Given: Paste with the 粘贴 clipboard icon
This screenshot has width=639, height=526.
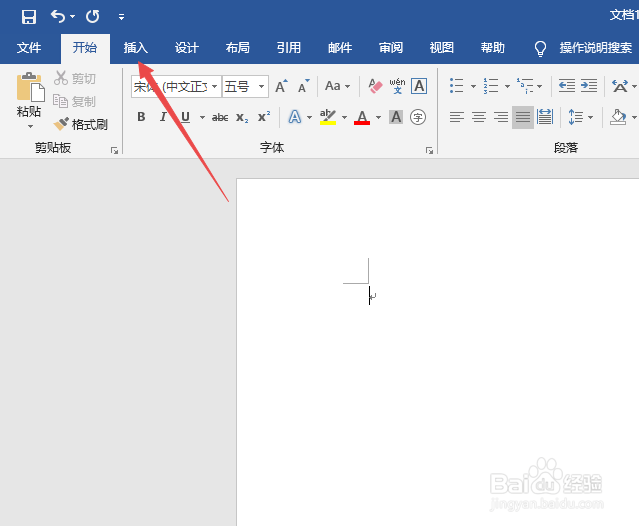Looking at the screenshot, I should 30,87.
